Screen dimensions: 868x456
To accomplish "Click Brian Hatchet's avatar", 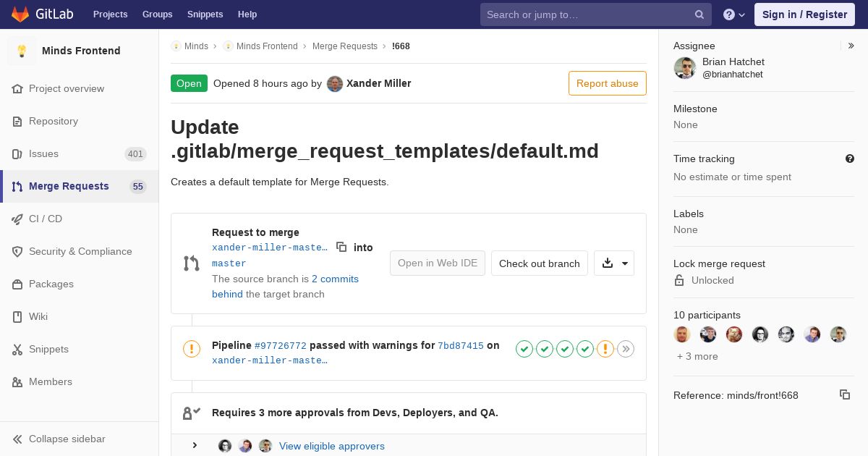I will pos(685,68).
